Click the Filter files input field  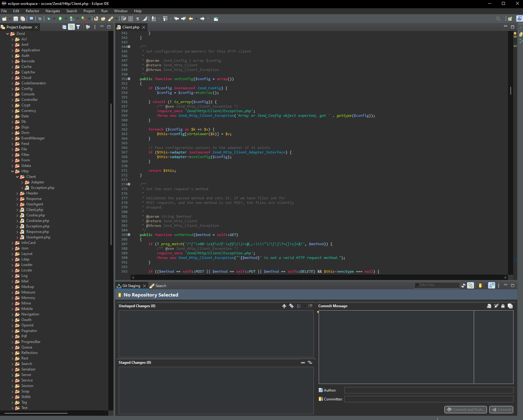(x=437, y=285)
